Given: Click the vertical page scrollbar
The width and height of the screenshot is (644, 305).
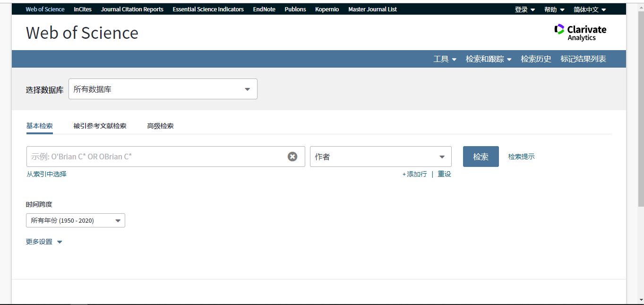Looking at the screenshot, I should click(641, 109).
